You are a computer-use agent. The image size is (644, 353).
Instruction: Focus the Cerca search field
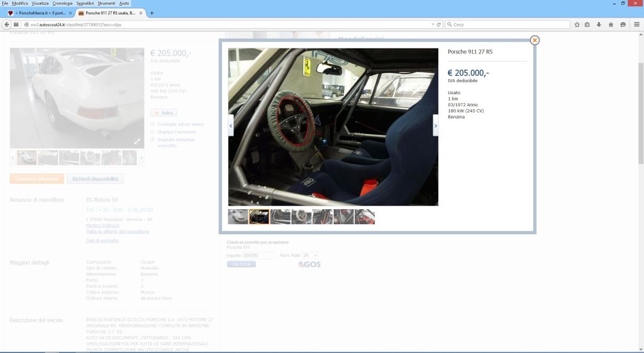[x=508, y=24]
